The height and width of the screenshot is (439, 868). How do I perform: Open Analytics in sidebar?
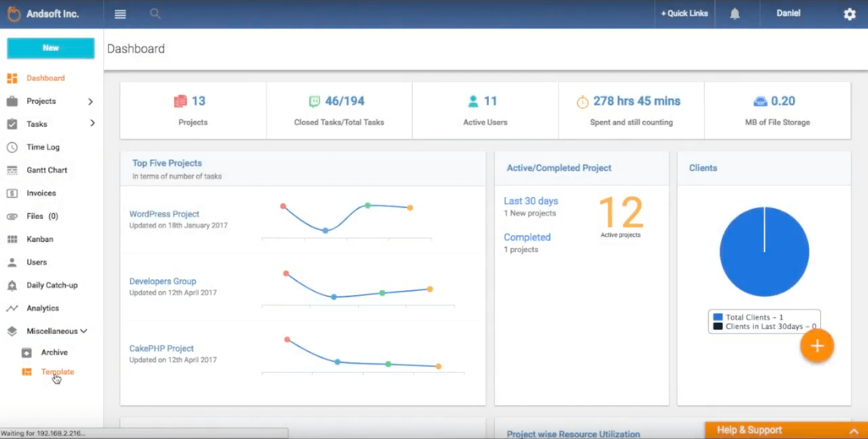[x=43, y=308]
